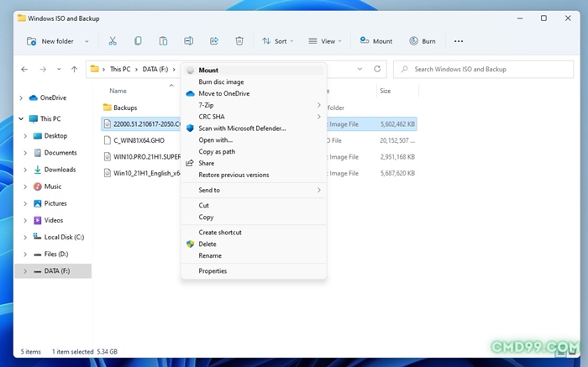Viewport: 588px width, 367px height.
Task: Click the Refresh icon in address bar
Action: (377, 69)
